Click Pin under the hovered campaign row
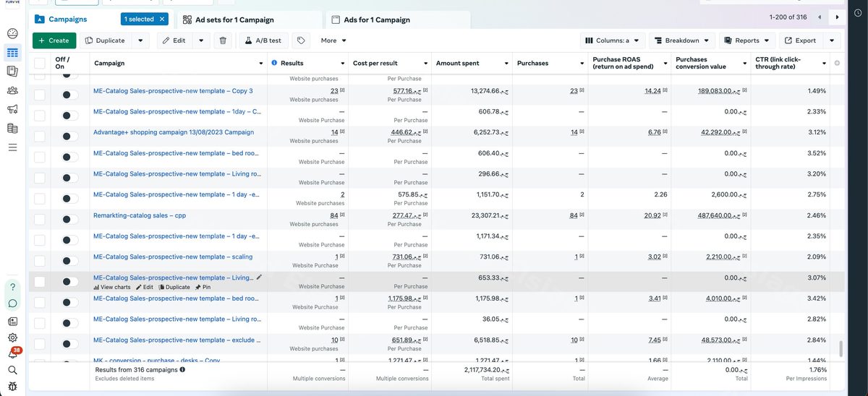This screenshot has width=868, height=396. pyautogui.click(x=203, y=287)
